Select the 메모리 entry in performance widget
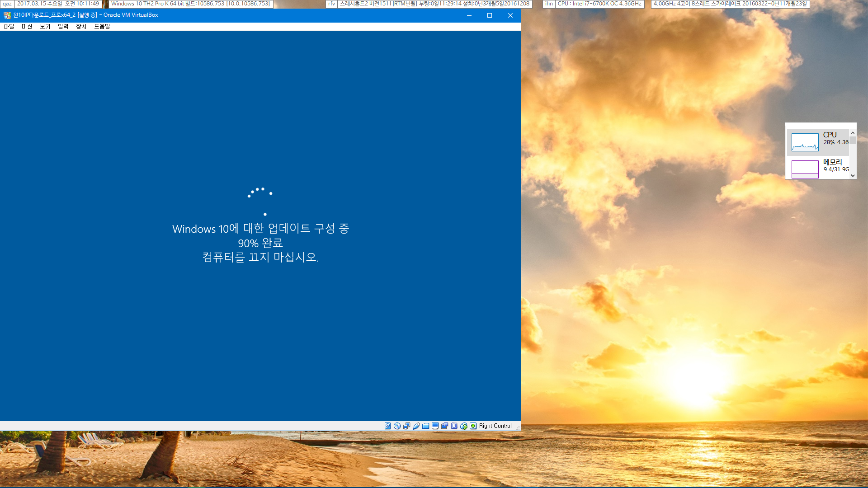This screenshot has height=488, width=868. (x=818, y=168)
